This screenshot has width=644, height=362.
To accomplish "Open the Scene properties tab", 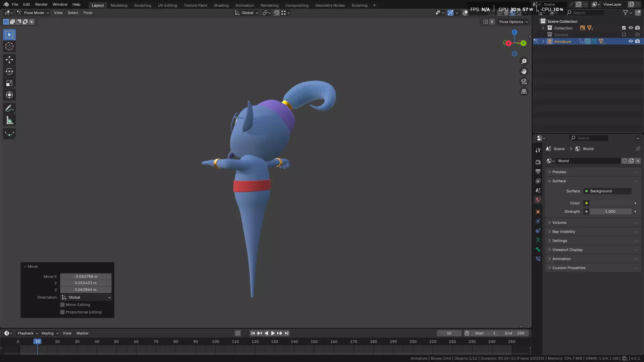I will point(538,190).
